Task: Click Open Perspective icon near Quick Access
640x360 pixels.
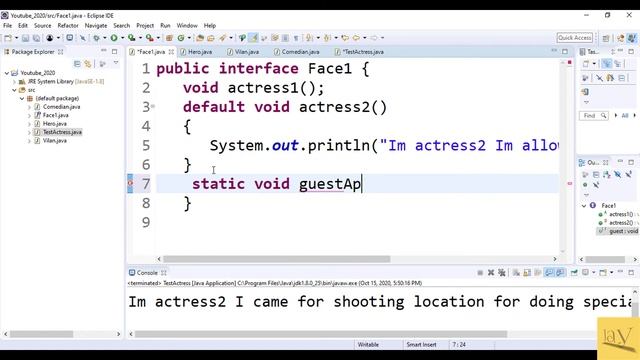Action: tap(606, 38)
